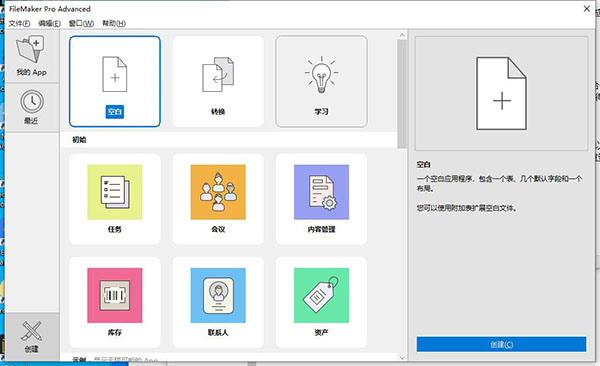Click the 您可以使用附加表扩展空白文件 description line
The height and width of the screenshot is (366, 600).
(467, 208)
